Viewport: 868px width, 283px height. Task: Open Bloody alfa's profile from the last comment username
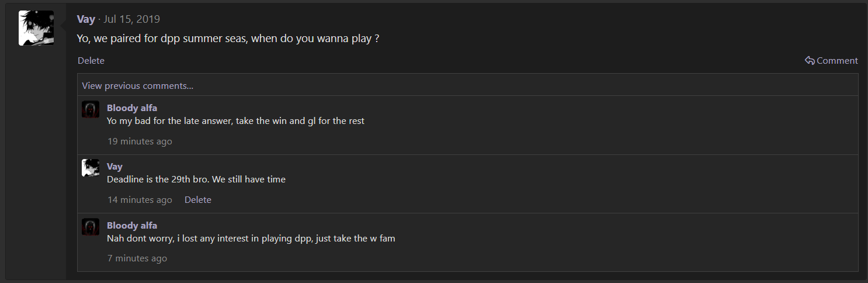pos(132,226)
